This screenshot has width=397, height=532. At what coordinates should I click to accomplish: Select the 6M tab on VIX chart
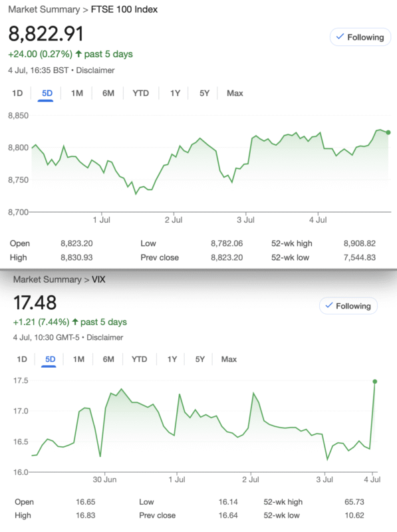108,359
